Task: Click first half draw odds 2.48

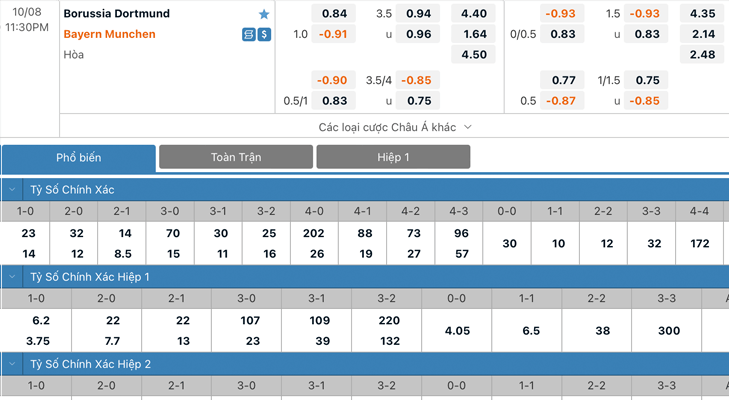Action: (x=702, y=55)
